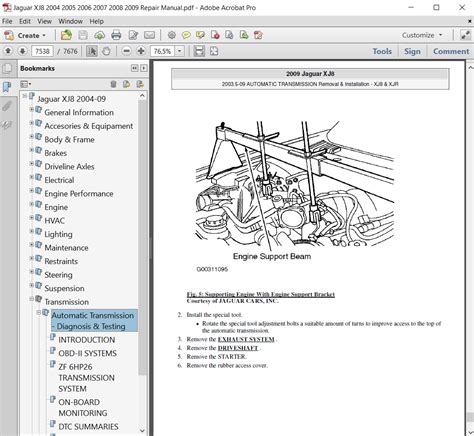This screenshot has height=436, width=474.
Task: Click the Insert pages toolbar icon
Action: [x=244, y=35]
